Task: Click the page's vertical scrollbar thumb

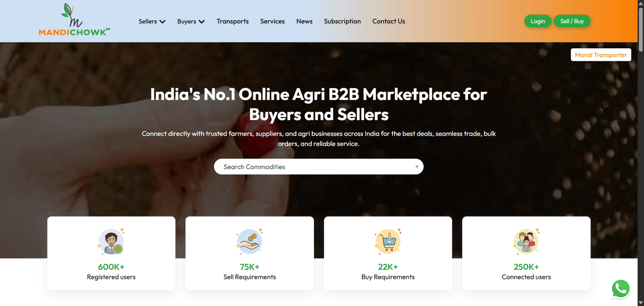Action: (x=641, y=24)
